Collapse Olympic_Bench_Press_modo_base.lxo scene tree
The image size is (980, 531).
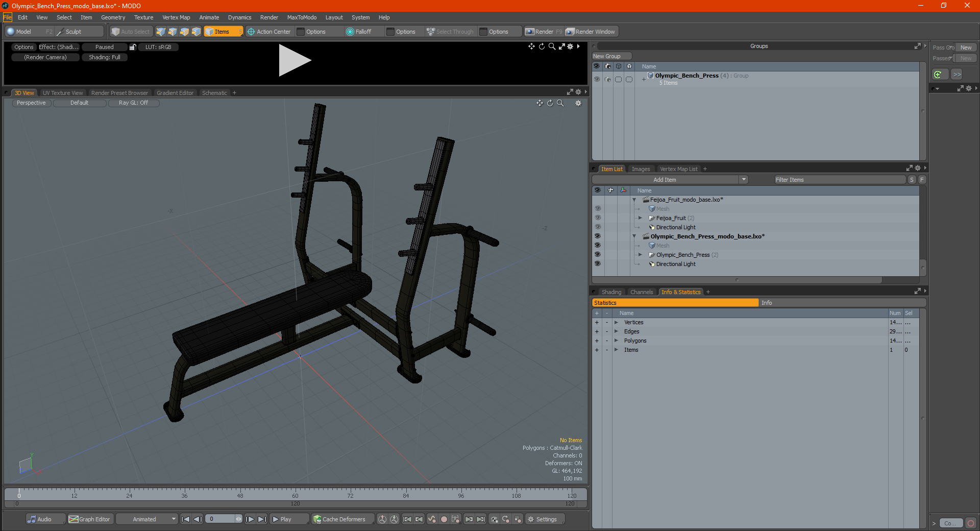click(x=634, y=236)
